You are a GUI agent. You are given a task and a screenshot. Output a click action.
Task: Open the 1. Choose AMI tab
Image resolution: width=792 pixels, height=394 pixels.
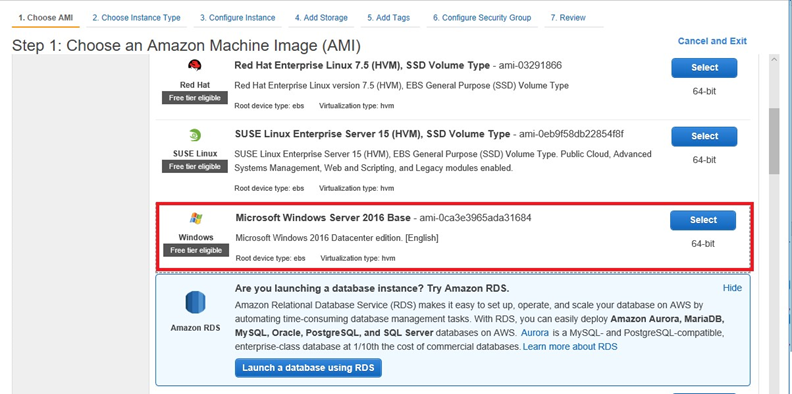coord(45,18)
